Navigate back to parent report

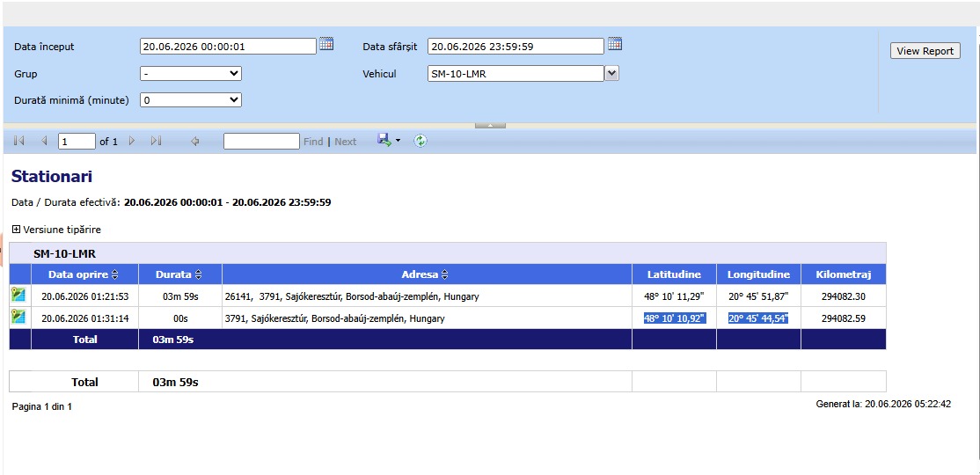click(194, 142)
